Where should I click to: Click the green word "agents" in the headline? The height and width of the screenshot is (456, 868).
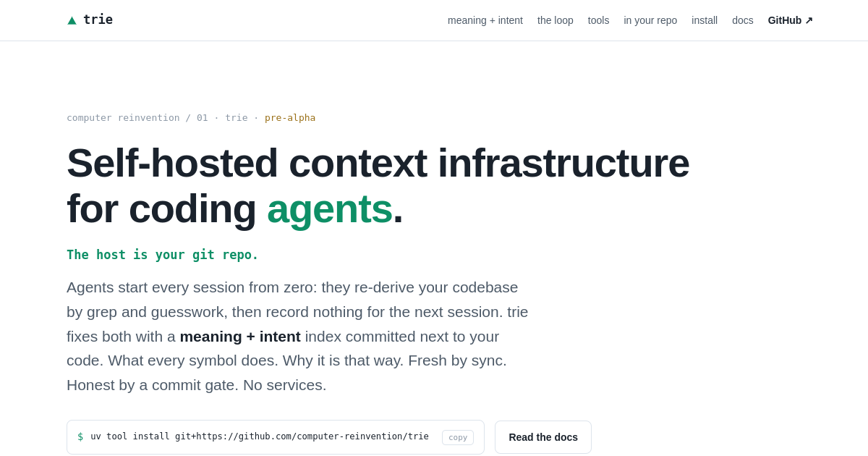coord(330,208)
